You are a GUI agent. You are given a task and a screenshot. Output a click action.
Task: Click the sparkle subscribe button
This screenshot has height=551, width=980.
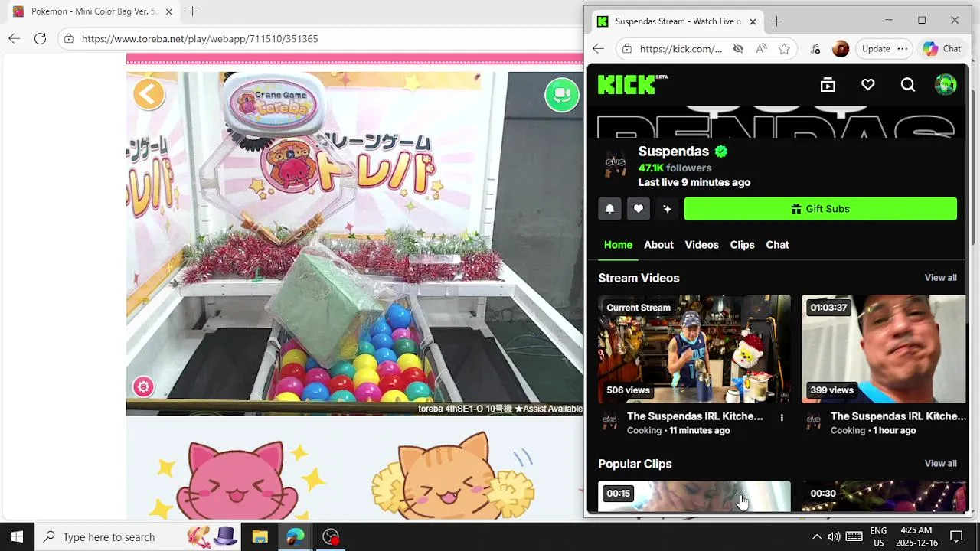click(667, 209)
